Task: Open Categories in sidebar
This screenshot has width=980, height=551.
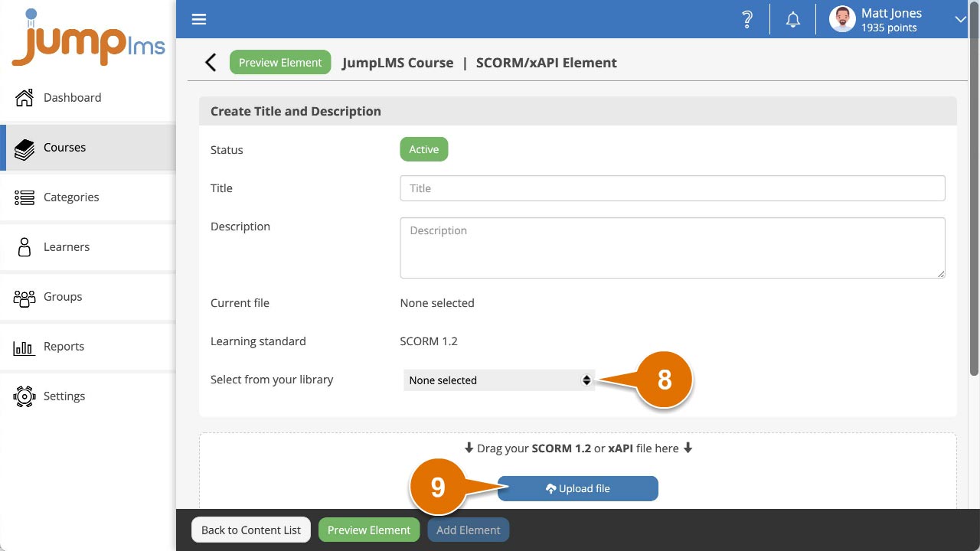Action: [88, 197]
